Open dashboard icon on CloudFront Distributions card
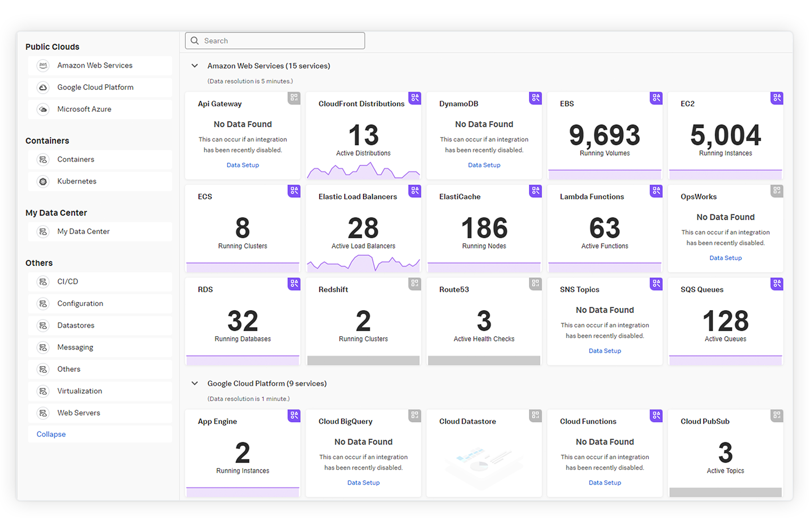Viewport: 809px width, 532px height. pos(415,98)
